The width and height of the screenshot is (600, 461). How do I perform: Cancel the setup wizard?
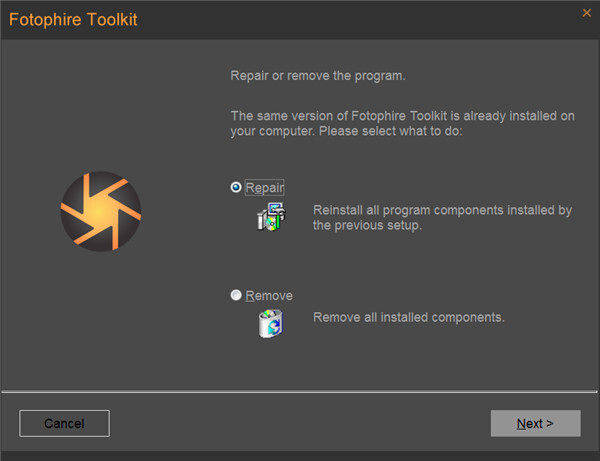click(64, 423)
